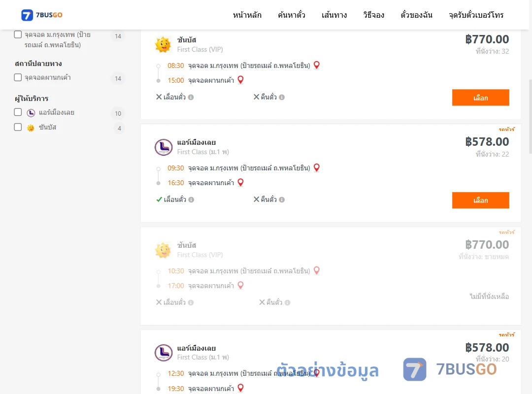Open เลื่อนตั๋ว info icon on 08:30 trip
Screen dimensions: 532x394
coord(191,98)
